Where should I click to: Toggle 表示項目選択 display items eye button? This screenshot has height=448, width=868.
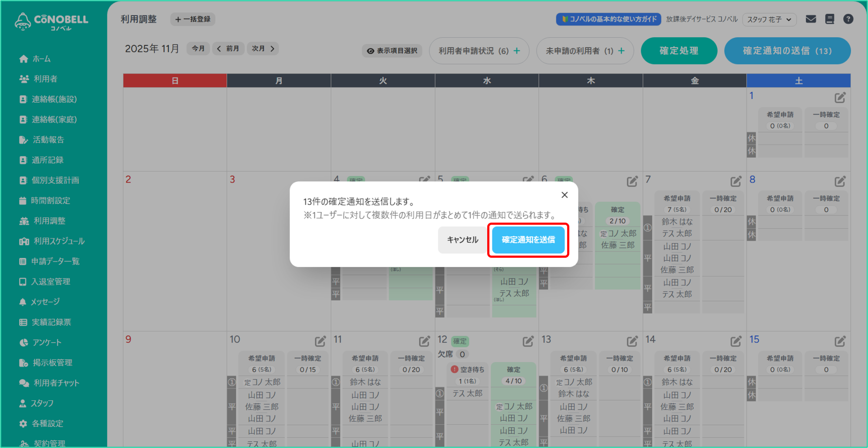392,51
